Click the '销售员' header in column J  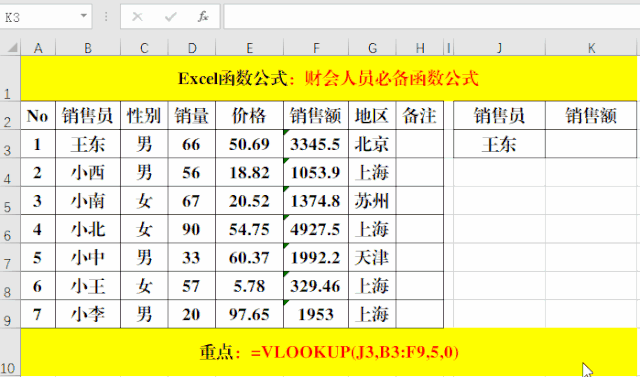tap(500, 115)
